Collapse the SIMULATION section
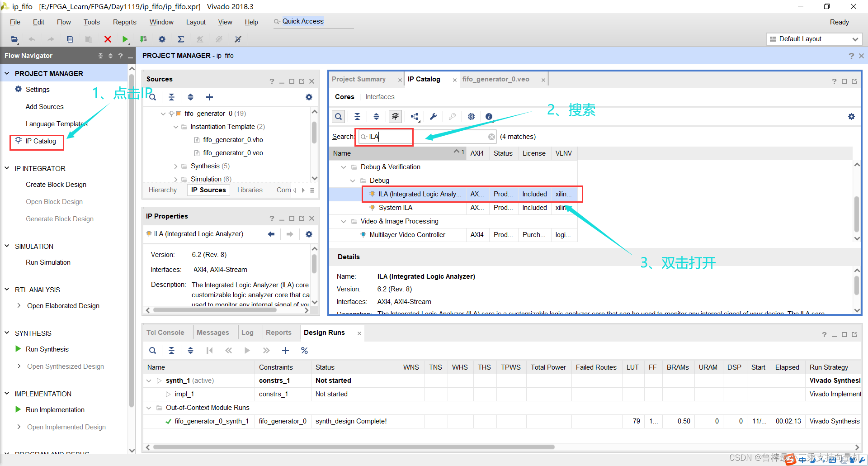This screenshot has width=868, height=466. pyautogui.click(x=7, y=246)
